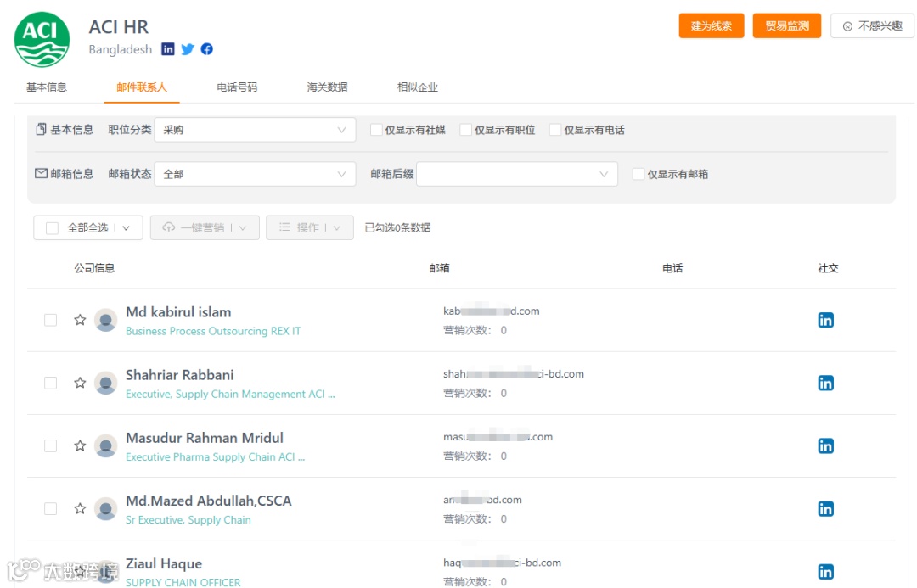Check the 仅显示有邮箱 option
Viewport: 917px width, 588px height.
(639, 174)
